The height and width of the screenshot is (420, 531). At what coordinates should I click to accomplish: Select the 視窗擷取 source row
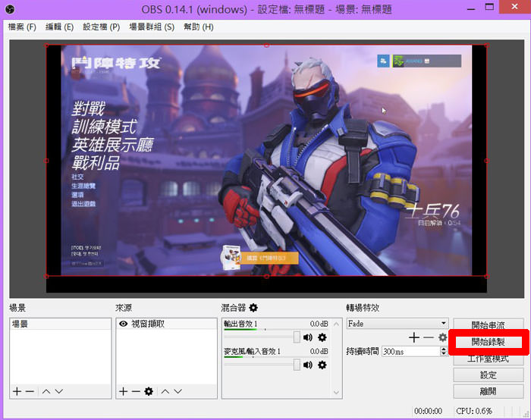point(166,324)
